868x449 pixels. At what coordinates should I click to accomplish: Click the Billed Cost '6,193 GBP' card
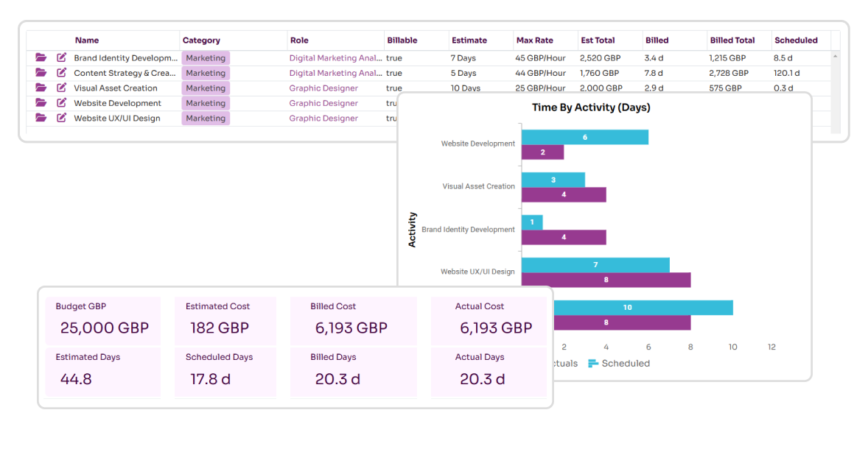(x=354, y=321)
